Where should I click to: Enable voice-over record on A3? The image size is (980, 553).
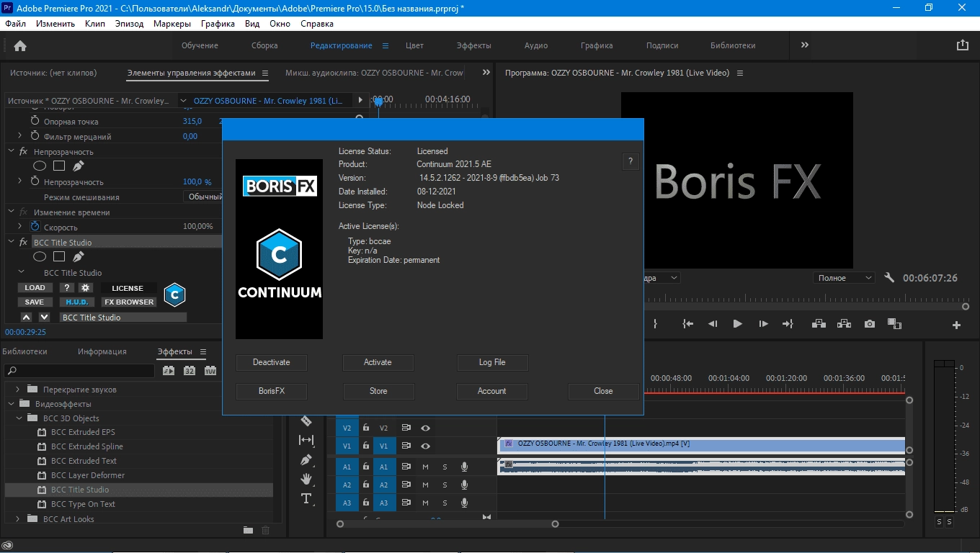coord(465,503)
